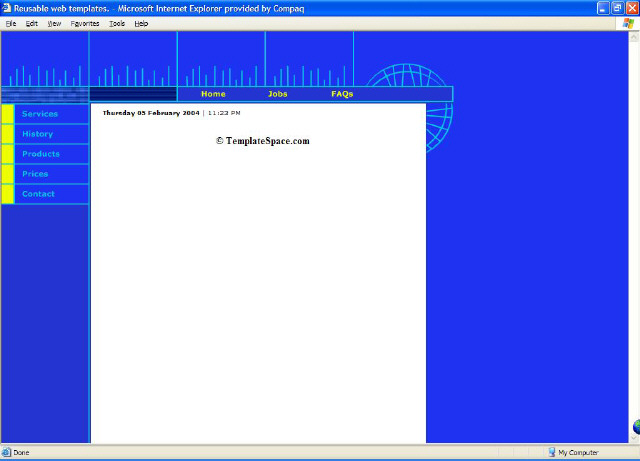Open the Edit menu

click(32, 23)
